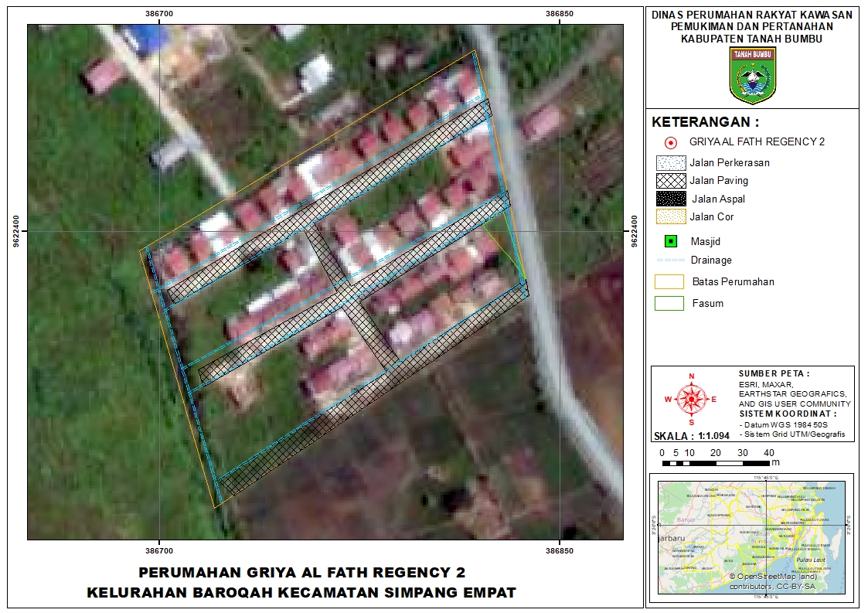
Task: Open the inset locator map of Tanah Bumbu
Action: [x=751, y=537]
